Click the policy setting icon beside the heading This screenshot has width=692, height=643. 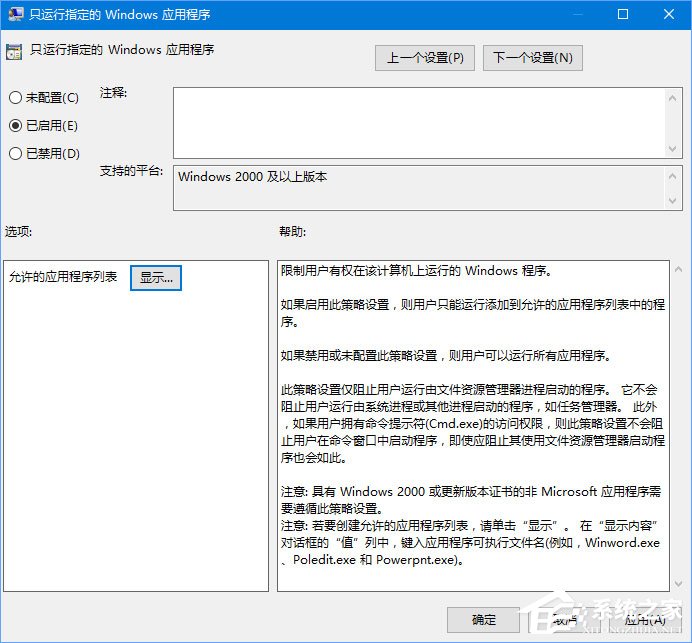click(x=14, y=52)
